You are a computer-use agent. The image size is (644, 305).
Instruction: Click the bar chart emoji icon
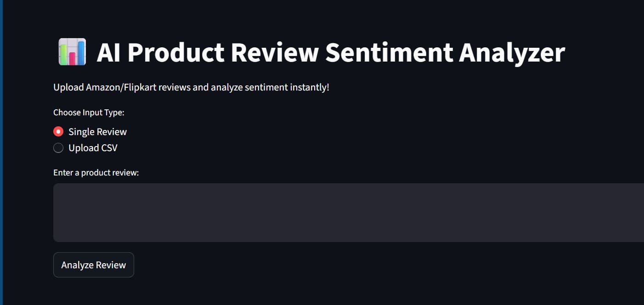(x=72, y=52)
